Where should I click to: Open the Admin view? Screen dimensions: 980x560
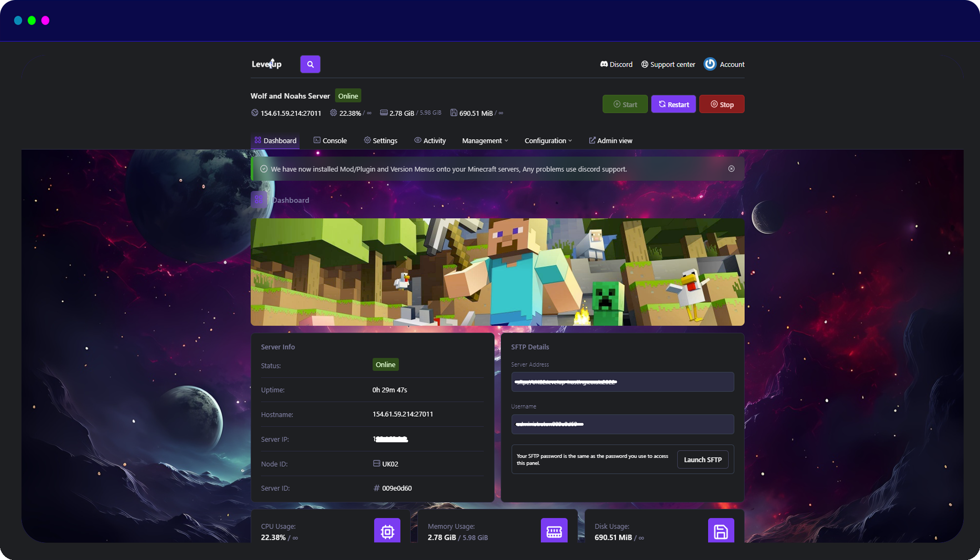tap(610, 140)
